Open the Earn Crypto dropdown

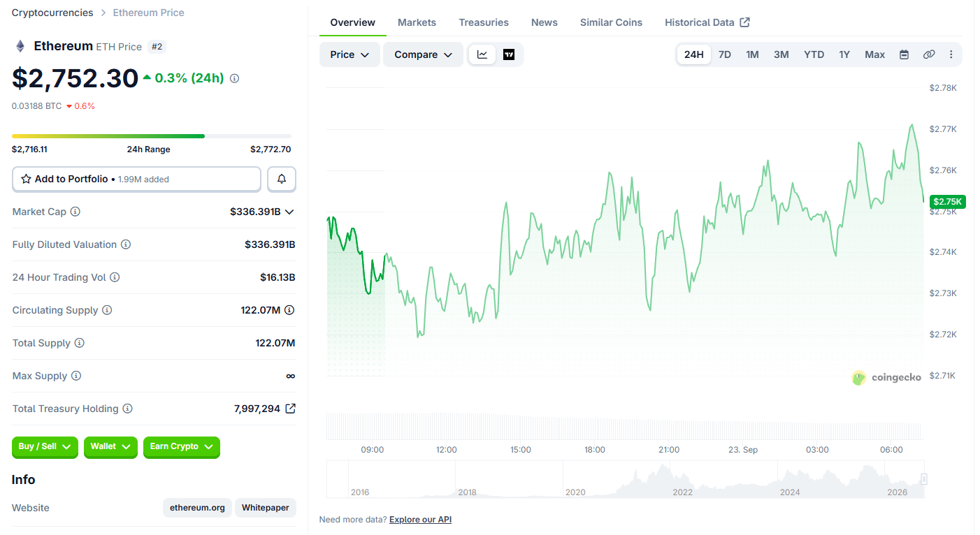tap(182, 446)
